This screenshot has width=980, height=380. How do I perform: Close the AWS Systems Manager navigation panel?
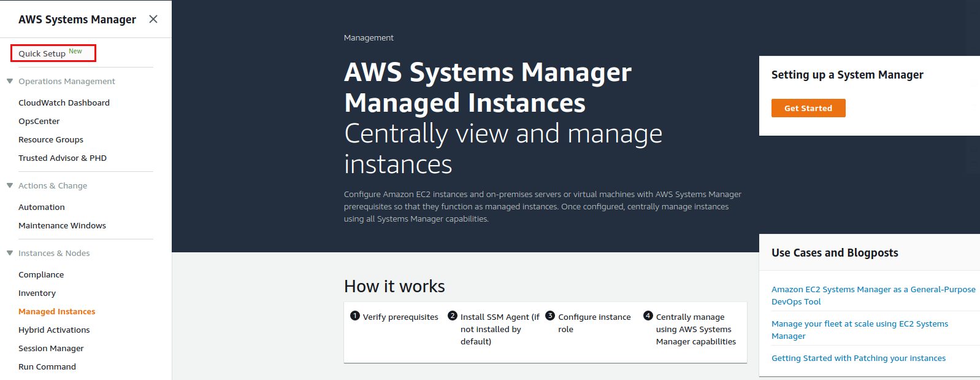coord(153,19)
